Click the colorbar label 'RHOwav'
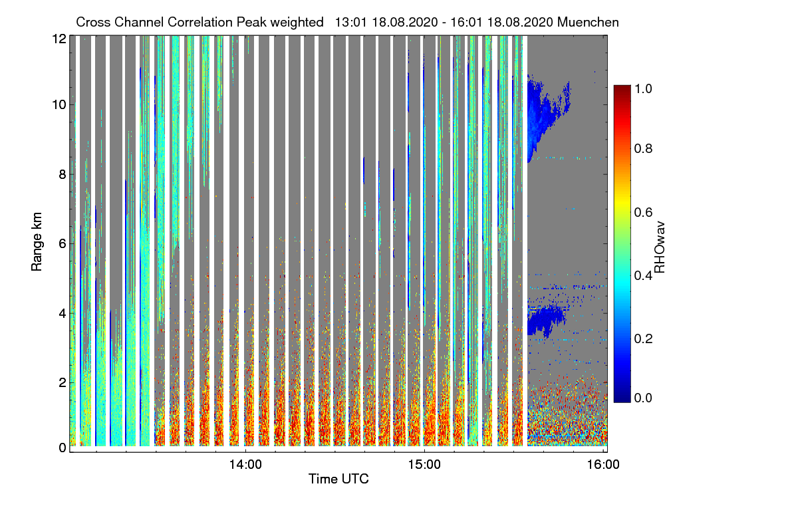This screenshot has height=532, width=798. click(660, 247)
